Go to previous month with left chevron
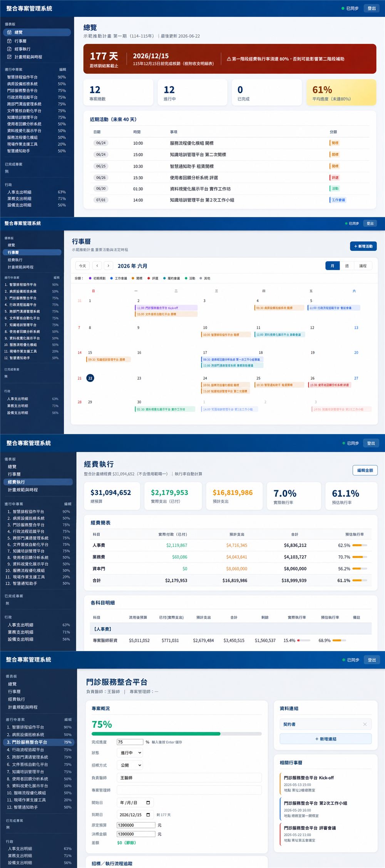 [x=97, y=266]
